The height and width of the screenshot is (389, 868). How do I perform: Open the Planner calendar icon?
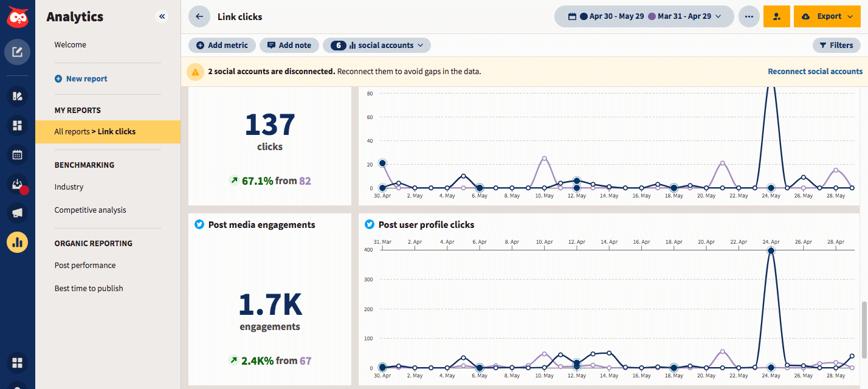tap(17, 154)
